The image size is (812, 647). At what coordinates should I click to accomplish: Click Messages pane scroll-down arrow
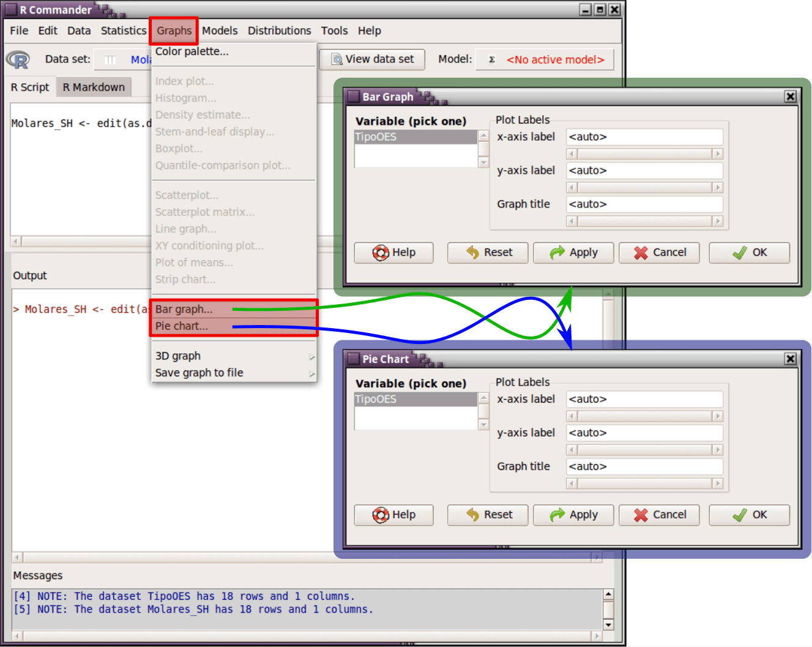tap(608, 624)
